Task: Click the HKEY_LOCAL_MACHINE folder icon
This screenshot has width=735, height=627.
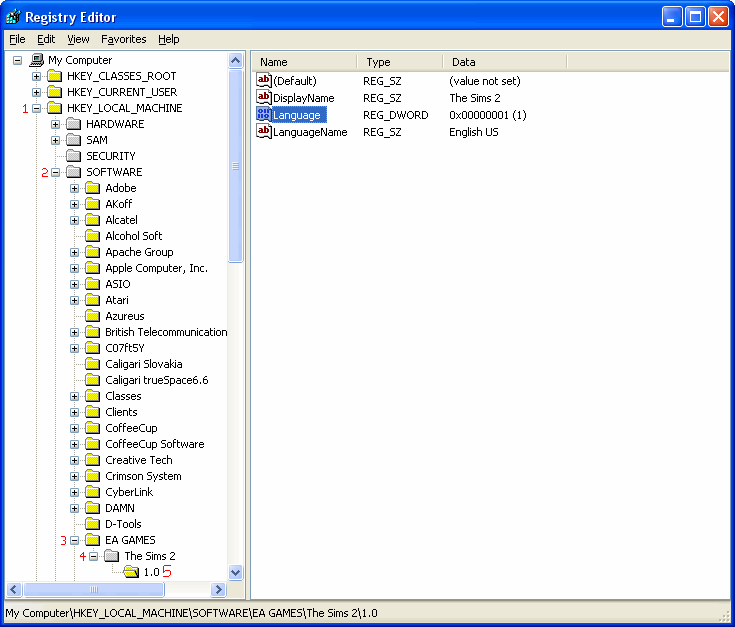Action: tap(55, 108)
